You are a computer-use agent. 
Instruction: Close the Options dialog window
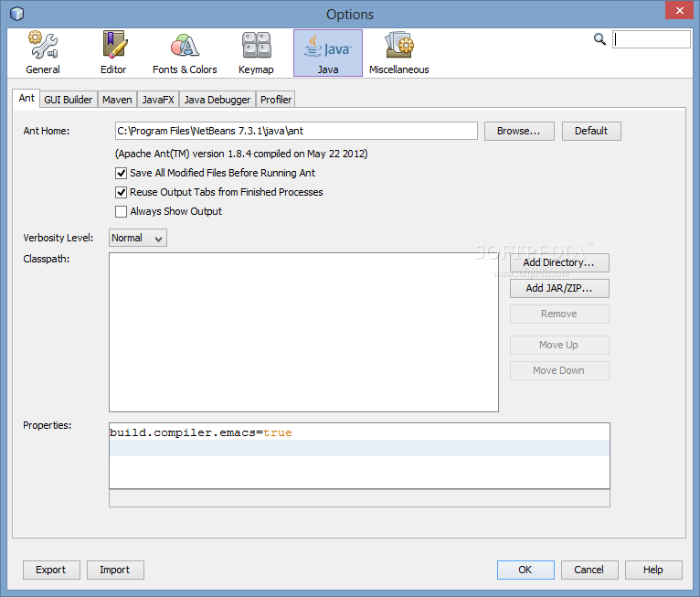coord(679,10)
